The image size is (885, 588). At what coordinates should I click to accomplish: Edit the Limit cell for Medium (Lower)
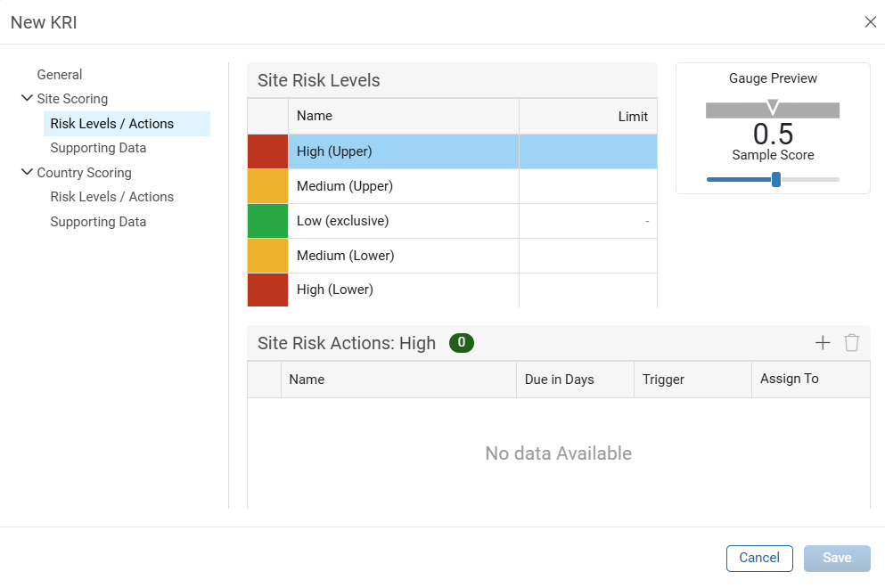pos(588,256)
